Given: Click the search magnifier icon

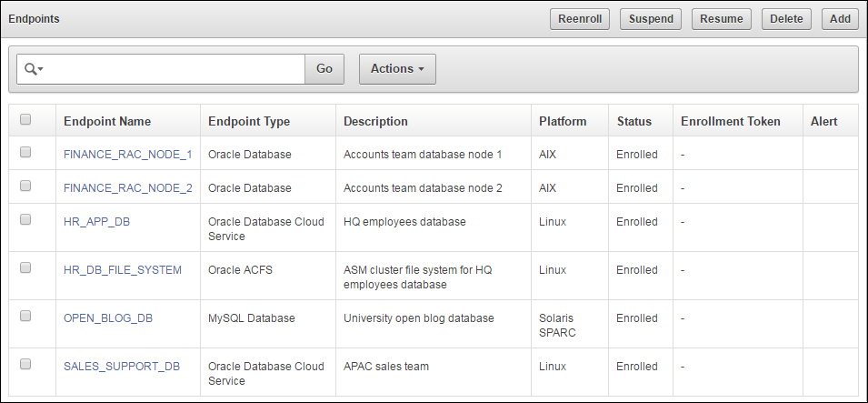Looking at the screenshot, I should coord(33,69).
